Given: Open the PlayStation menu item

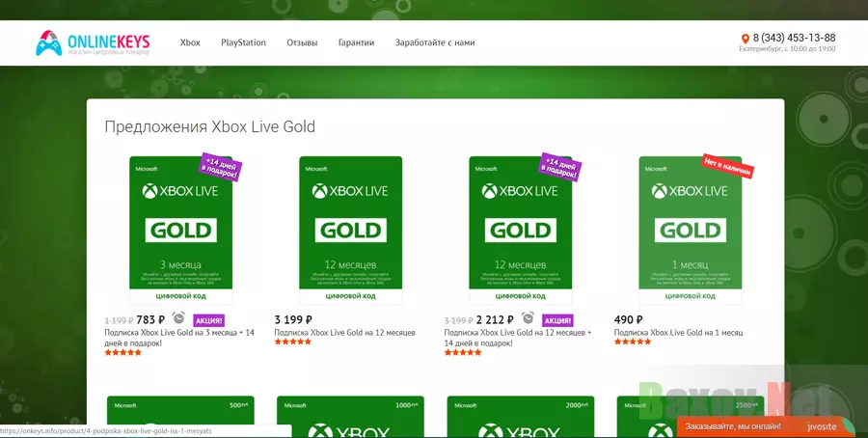Looking at the screenshot, I should [x=244, y=42].
